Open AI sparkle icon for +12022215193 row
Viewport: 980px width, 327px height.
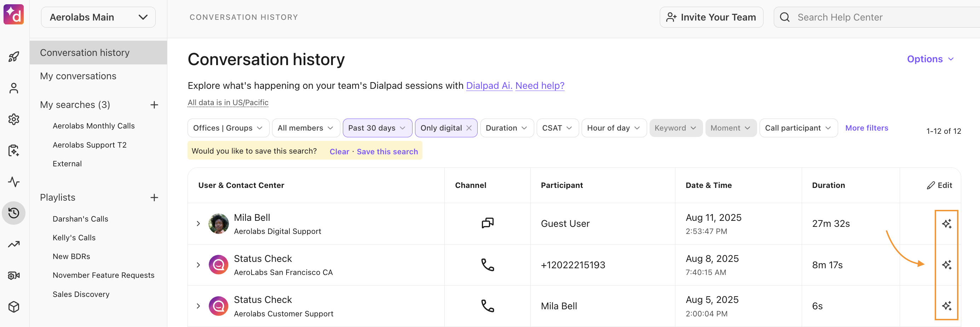(946, 265)
